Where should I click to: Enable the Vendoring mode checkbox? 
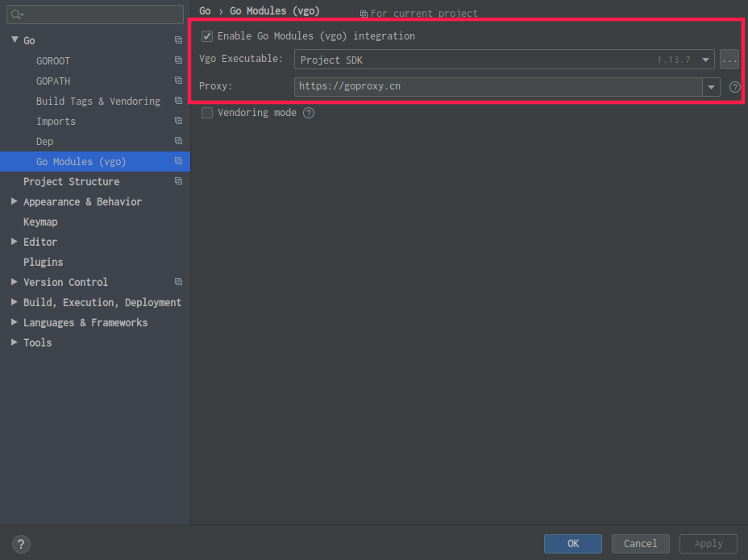tap(207, 113)
